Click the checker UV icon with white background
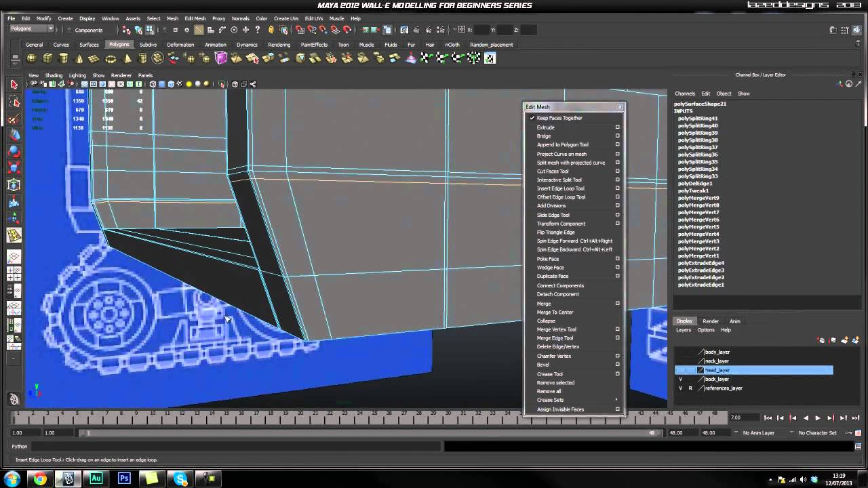The image size is (868, 488). pos(490,58)
